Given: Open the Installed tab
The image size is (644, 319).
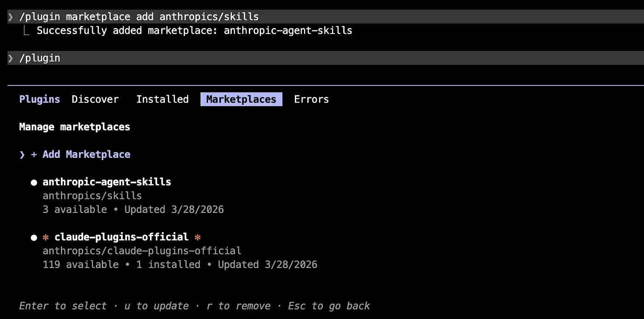Looking at the screenshot, I should (162, 99).
